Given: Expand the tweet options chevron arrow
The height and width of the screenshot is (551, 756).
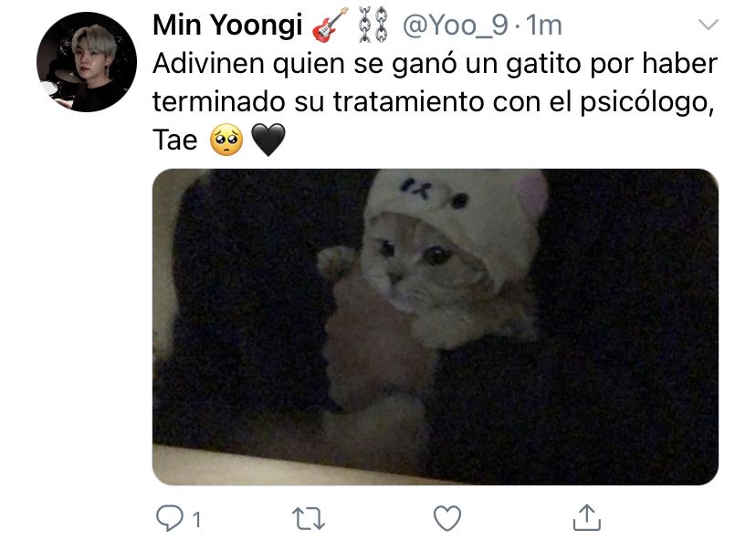Looking at the screenshot, I should point(709,24).
